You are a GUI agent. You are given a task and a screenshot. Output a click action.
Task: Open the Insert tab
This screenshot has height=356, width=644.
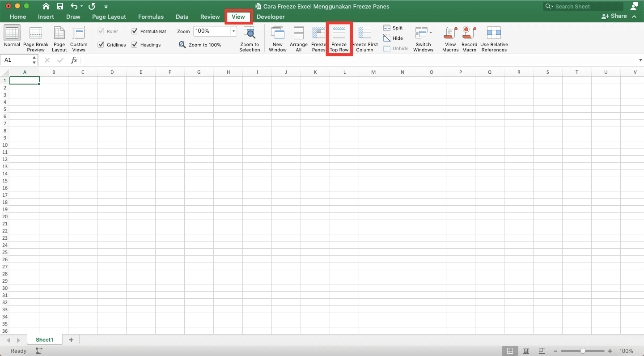coord(46,17)
